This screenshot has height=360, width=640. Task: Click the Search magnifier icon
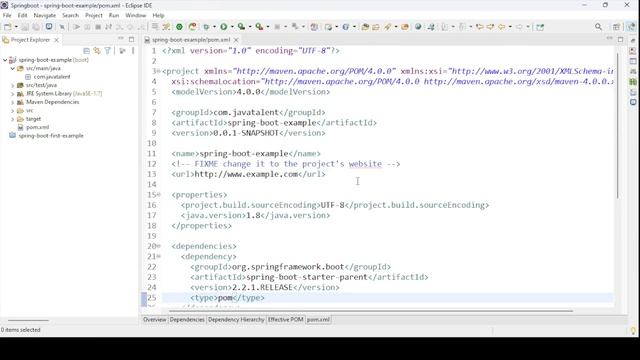point(598,27)
